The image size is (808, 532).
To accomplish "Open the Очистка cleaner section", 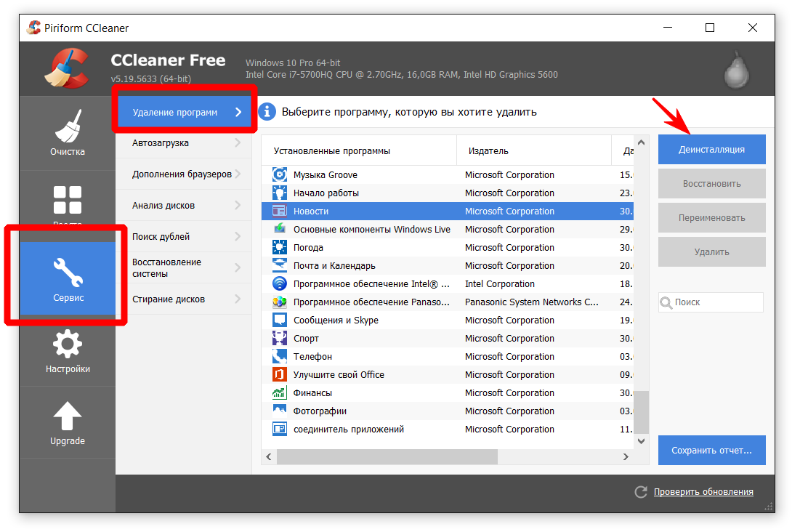I will [67, 134].
